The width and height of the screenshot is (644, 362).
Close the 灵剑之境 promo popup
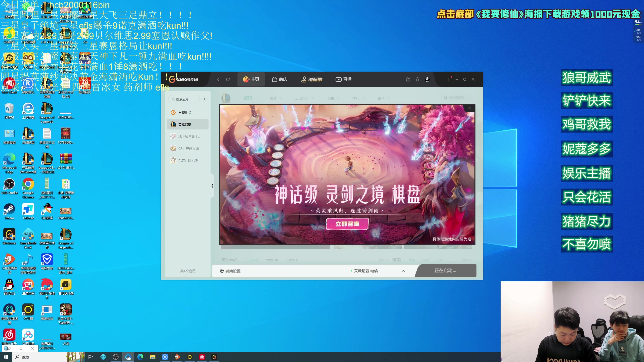pyautogui.click(x=469, y=108)
